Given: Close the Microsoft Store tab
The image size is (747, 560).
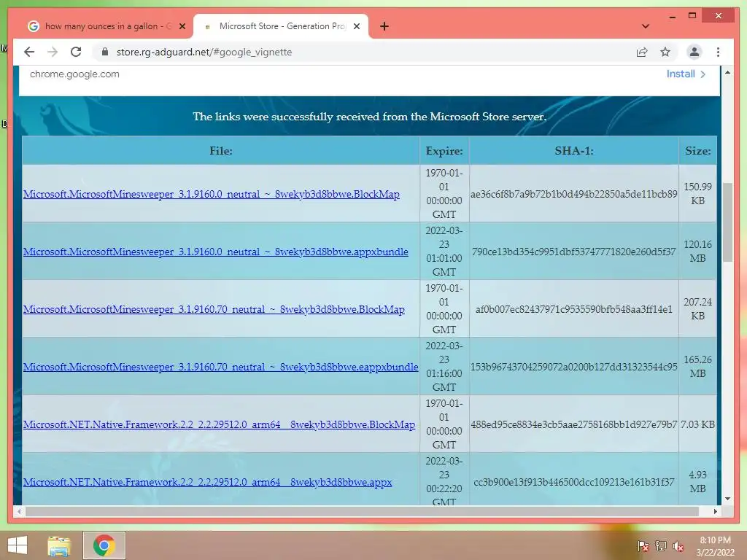Looking at the screenshot, I should (356, 26).
